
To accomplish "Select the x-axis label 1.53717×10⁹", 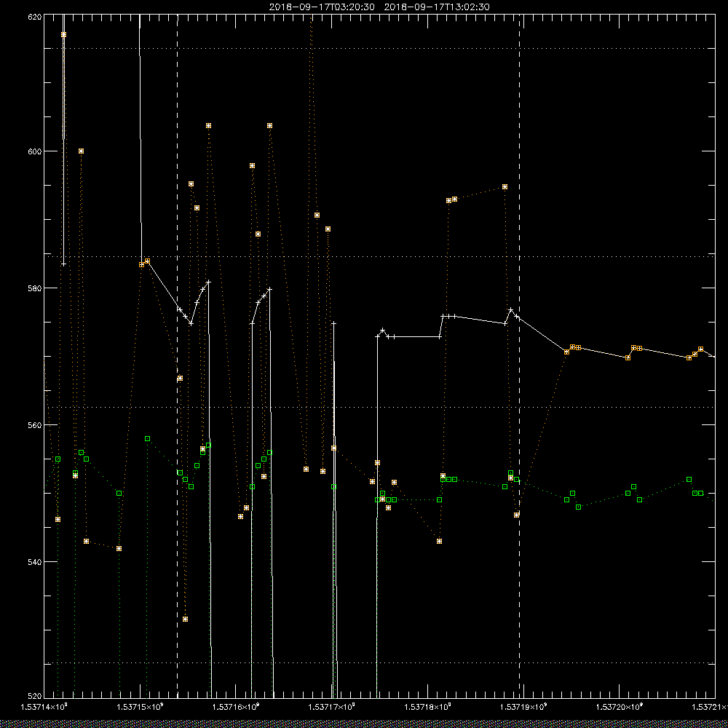I will [x=331, y=707].
